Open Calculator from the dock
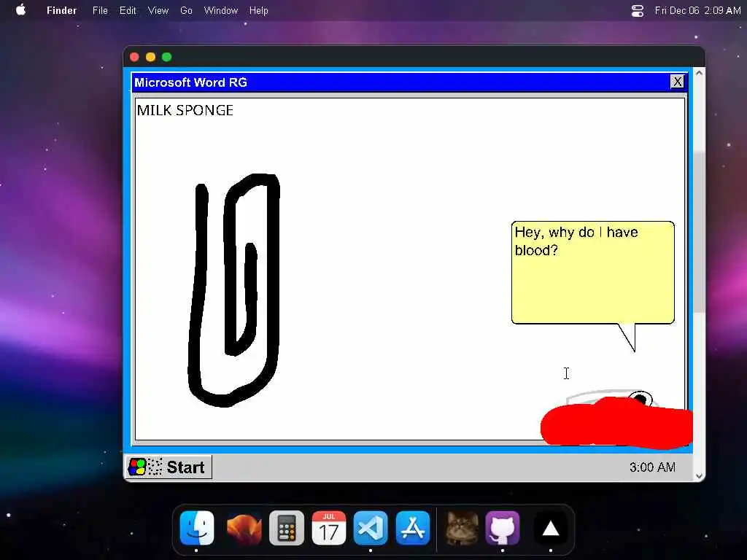Image resolution: width=747 pixels, height=560 pixels. pyautogui.click(x=286, y=528)
